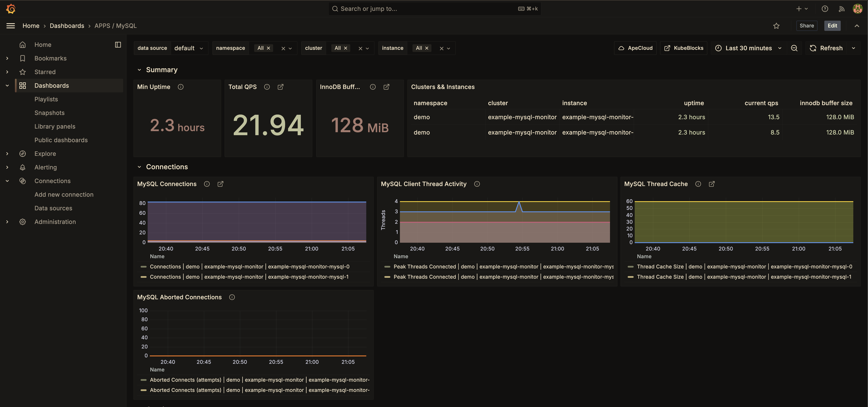Clear the instance filter value
Viewport: 868px width, 407px height.
441,49
